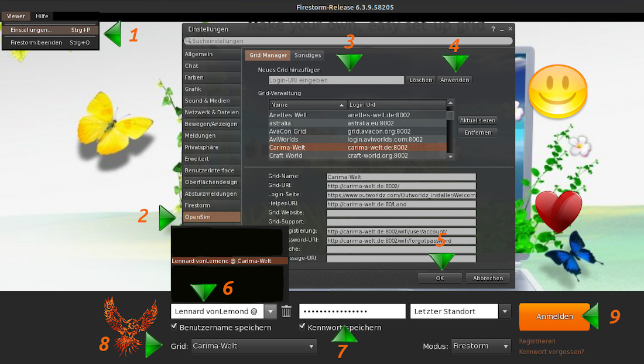644x364 pixels.
Task: Open help with the Einstellungen question mark
Action: click(x=493, y=29)
